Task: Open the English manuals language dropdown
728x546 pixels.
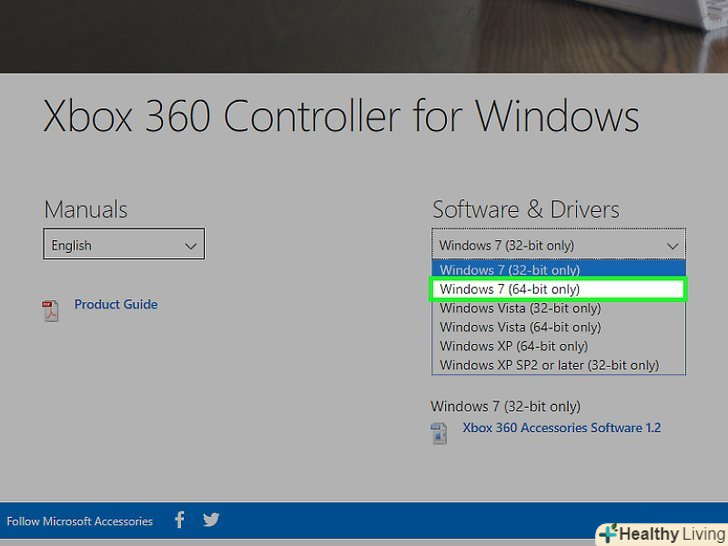Action: pyautogui.click(x=124, y=244)
